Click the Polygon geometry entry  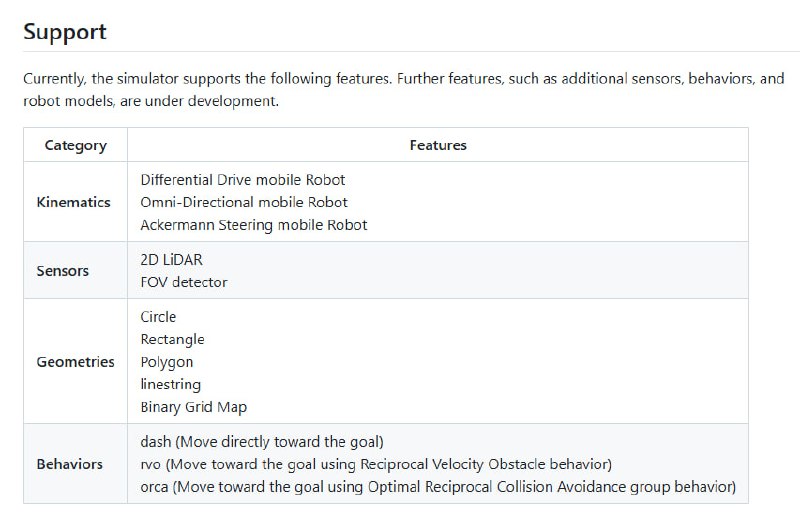[x=167, y=362]
